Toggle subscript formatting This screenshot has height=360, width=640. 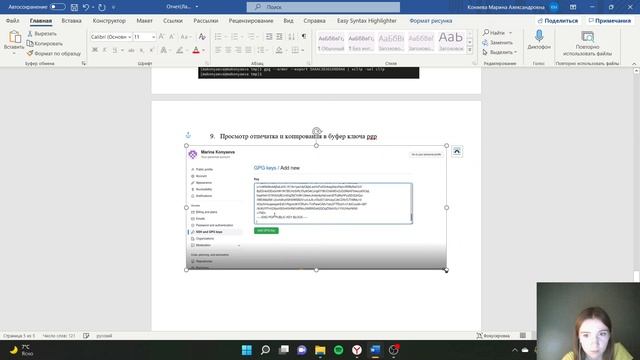pyautogui.click(x=142, y=50)
